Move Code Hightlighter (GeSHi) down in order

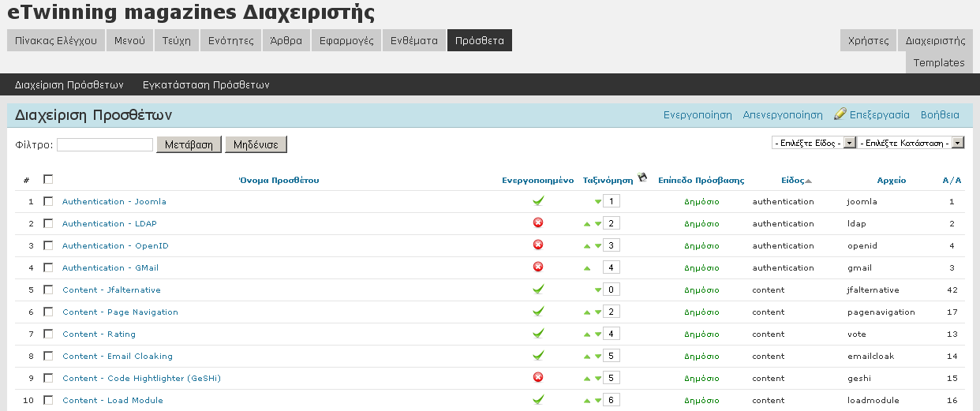point(598,379)
